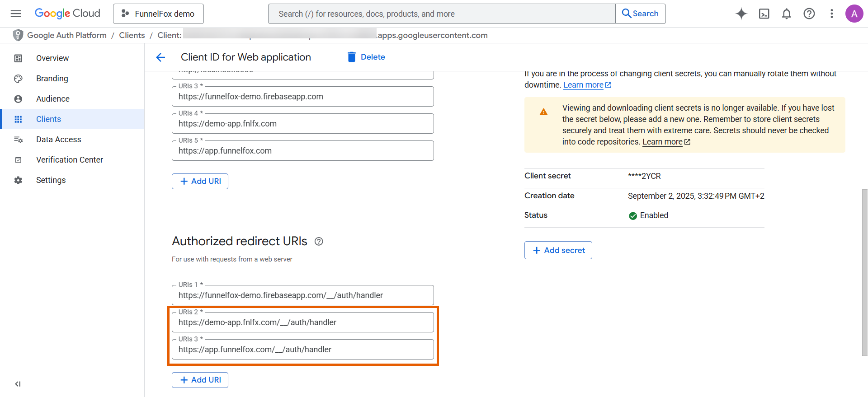The image size is (868, 397).
Task: Edit the https://demo-app.fnlfx.com origin field
Action: 303,124
